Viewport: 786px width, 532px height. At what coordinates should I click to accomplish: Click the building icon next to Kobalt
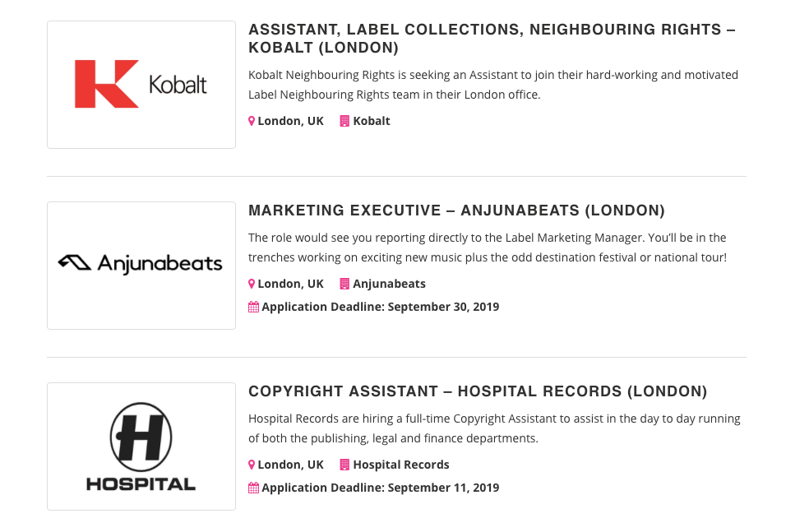coord(344,122)
